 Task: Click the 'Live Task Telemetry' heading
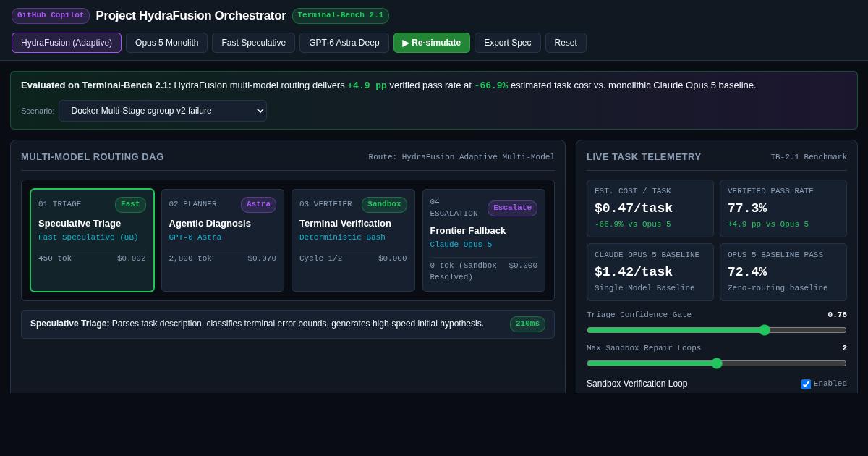(x=644, y=157)
